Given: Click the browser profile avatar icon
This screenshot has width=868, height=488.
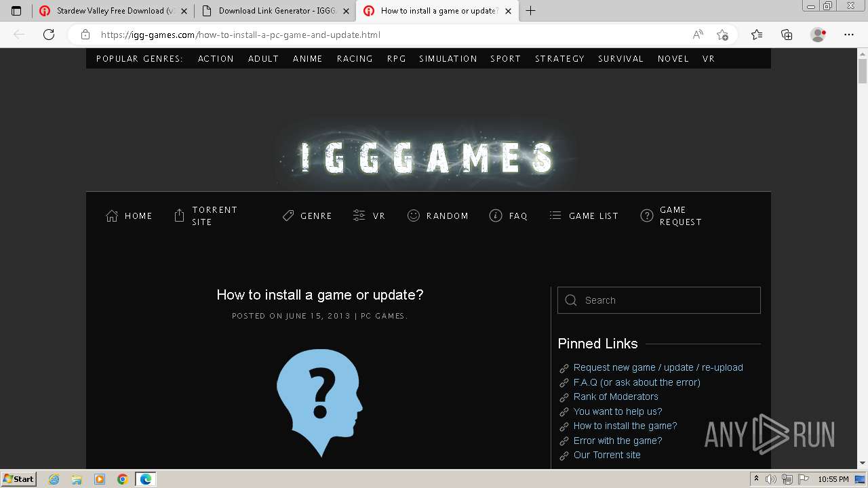Looking at the screenshot, I should [x=818, y=35].
